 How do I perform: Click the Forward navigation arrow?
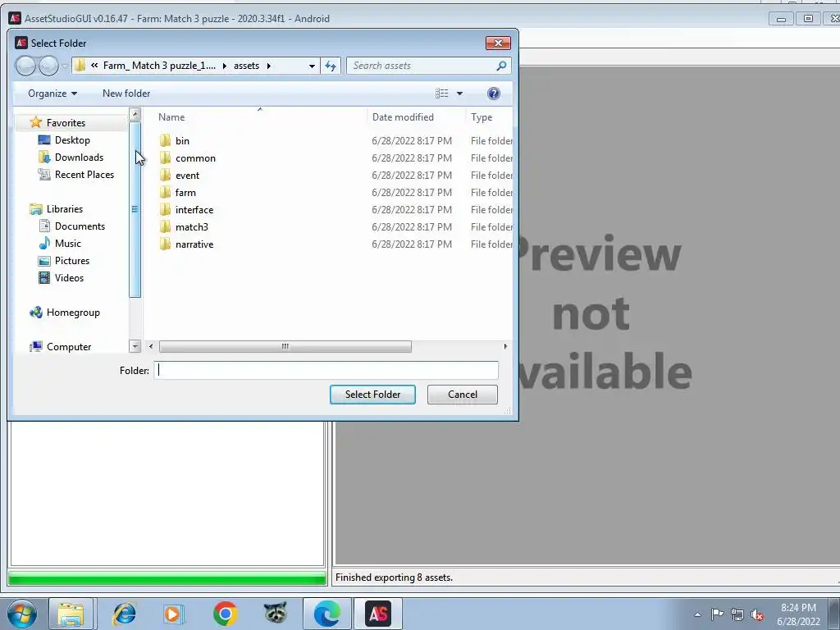48,66
